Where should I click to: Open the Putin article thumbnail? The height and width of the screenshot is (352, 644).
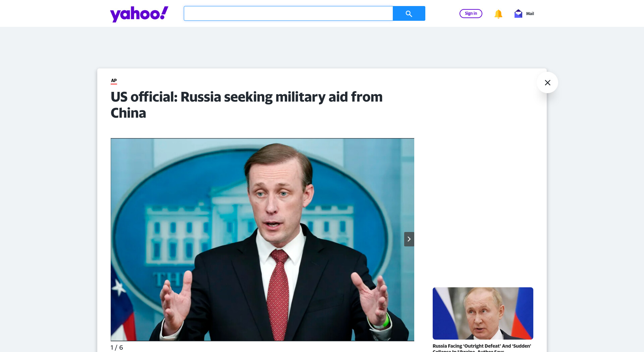pos(483,313)
